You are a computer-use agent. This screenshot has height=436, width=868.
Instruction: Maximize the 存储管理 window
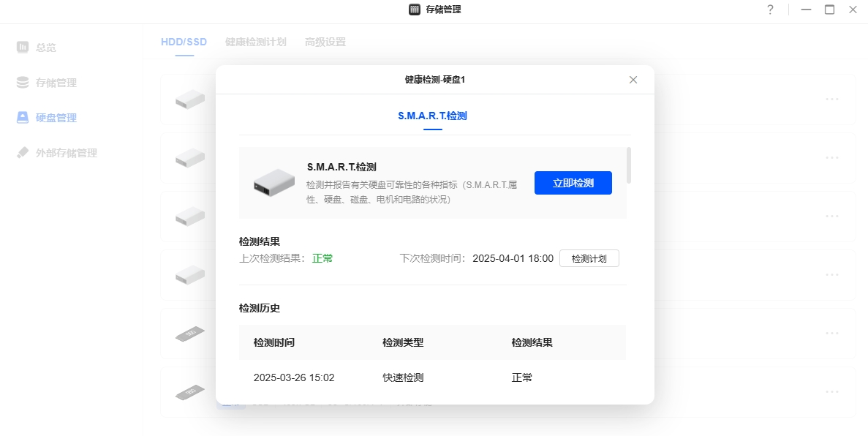[x=829, y=10]
